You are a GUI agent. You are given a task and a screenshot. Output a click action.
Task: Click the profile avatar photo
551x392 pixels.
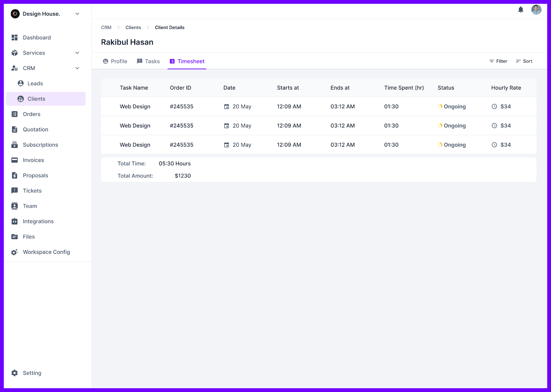[536, 10]
